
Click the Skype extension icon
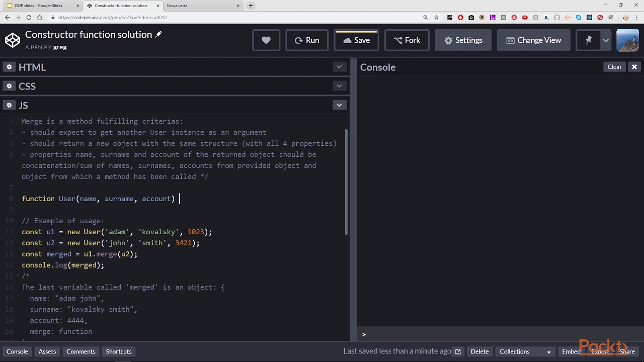pyautogui.click(x=579, y=17)
